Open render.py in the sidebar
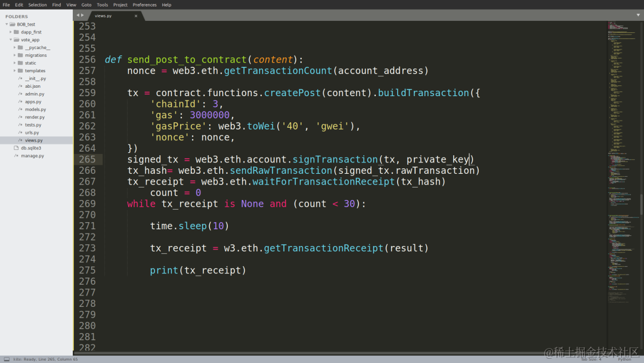The image size is (644, 363). tap(35, 117)
